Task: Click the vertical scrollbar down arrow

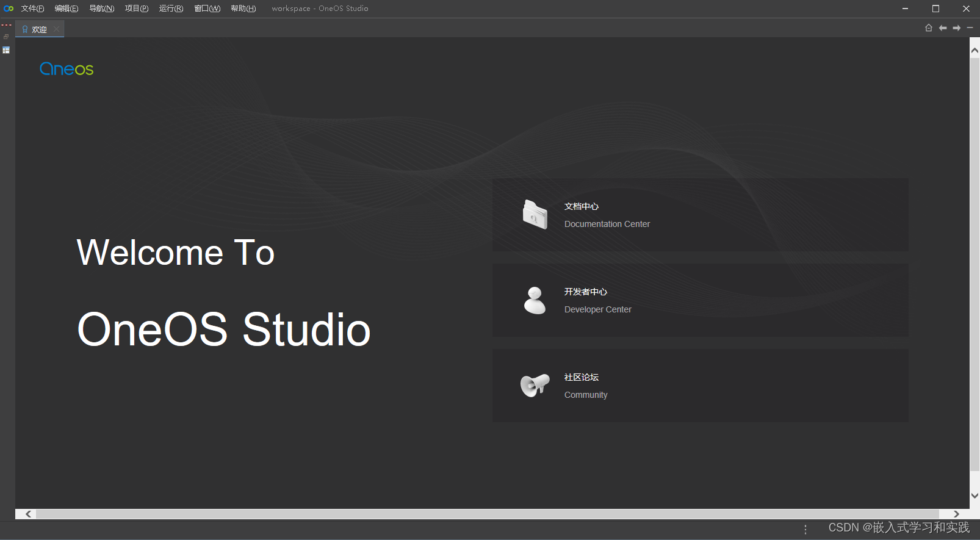Action: pos(975,495)
